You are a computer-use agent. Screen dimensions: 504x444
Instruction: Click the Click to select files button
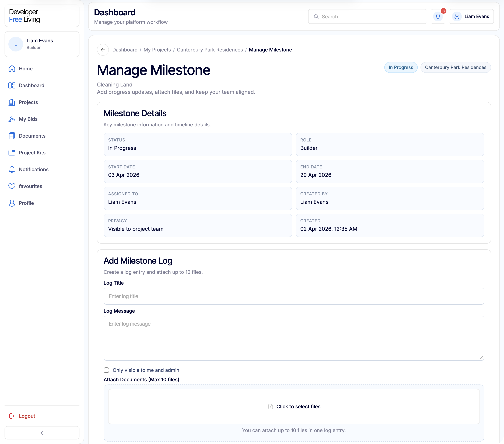(294, 407)
